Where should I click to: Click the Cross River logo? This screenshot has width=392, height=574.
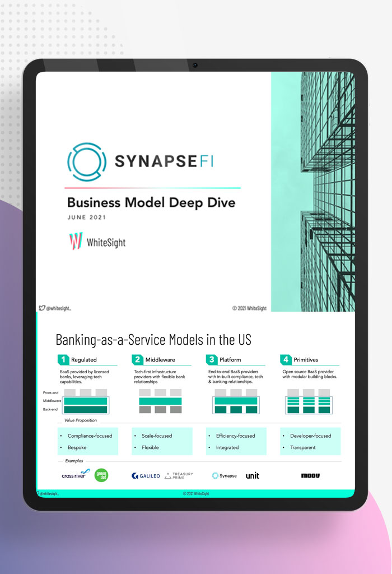coord(76,474)
